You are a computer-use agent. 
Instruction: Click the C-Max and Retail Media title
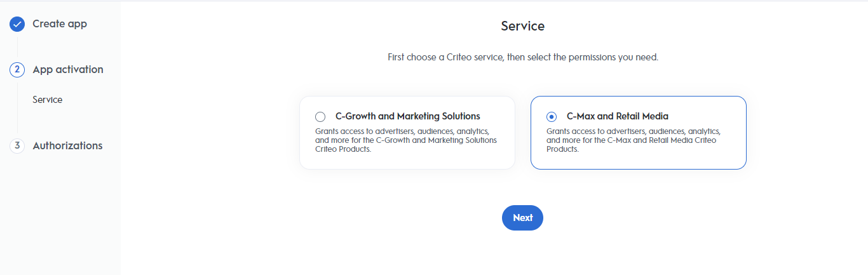(x=618, y=116)
